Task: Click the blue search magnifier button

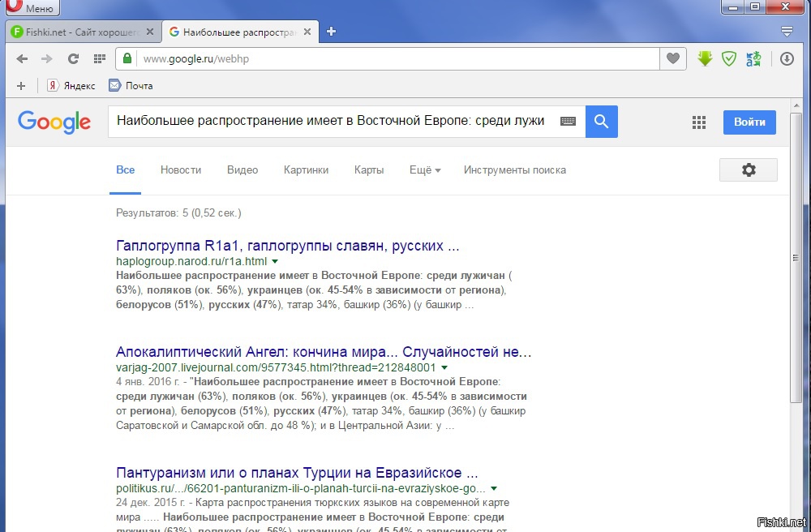Action: (602, 122)
